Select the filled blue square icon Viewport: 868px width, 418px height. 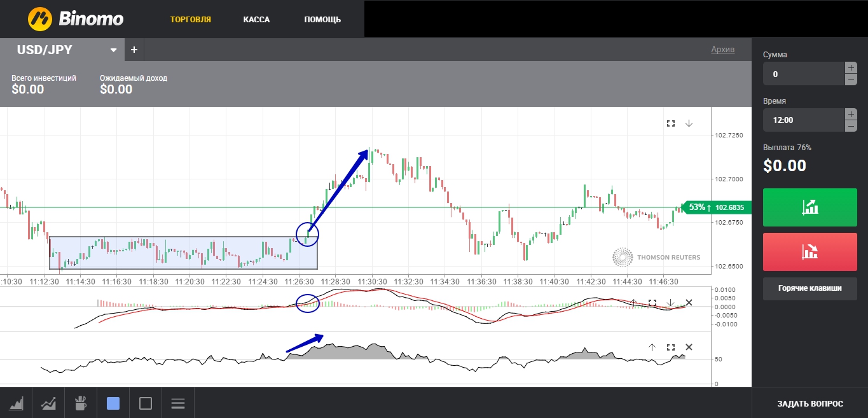coord(113,403)
